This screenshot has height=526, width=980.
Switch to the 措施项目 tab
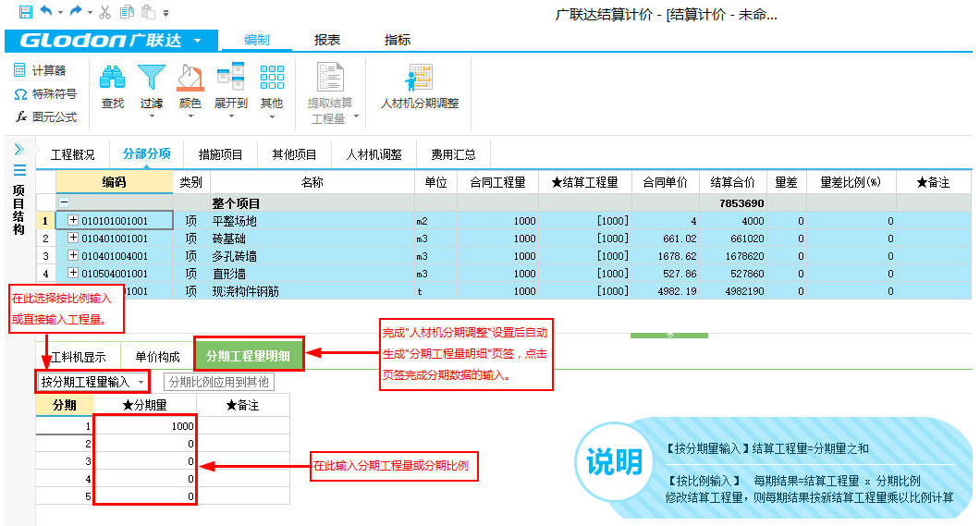[220, 154]
